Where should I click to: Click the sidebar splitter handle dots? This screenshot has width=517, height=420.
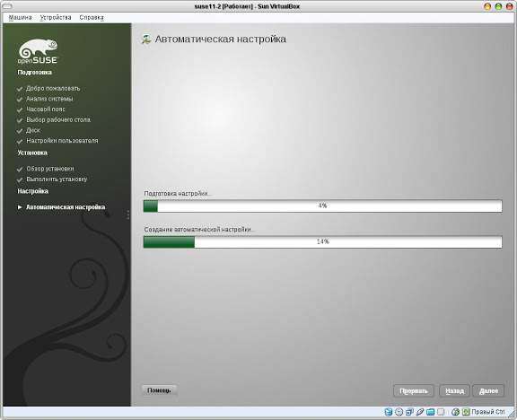[127, 214]
